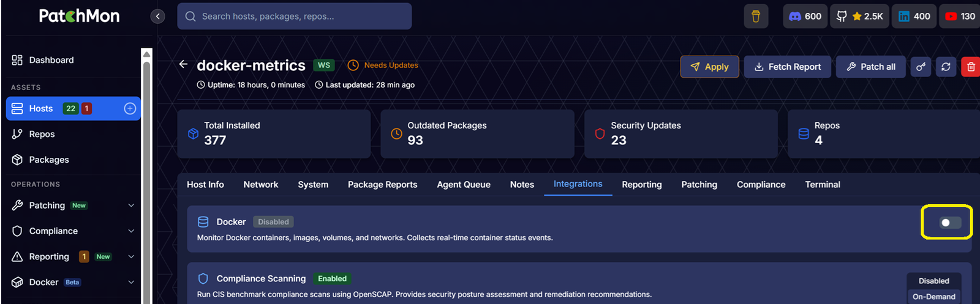This screenshot has width=980, height=304.
Task: Click the key credentials icon button
Action: [921, 67]
